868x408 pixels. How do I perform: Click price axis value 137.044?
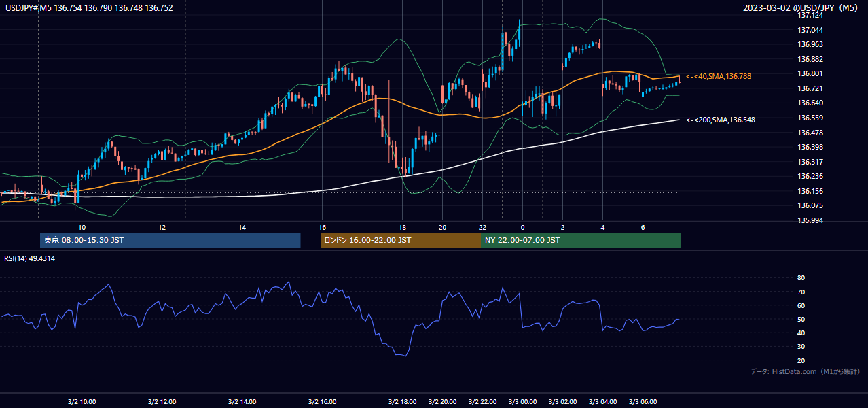810,30
